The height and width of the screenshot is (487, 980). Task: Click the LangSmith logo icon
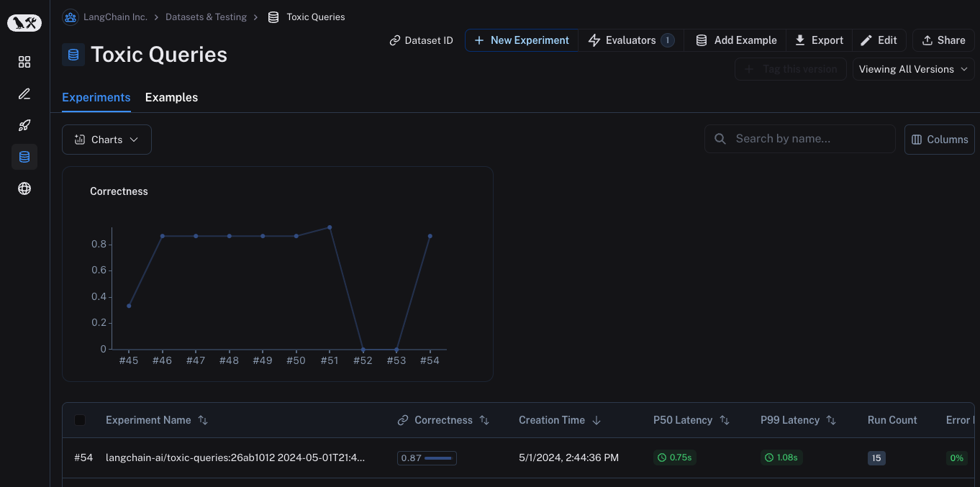coord(24,24)
